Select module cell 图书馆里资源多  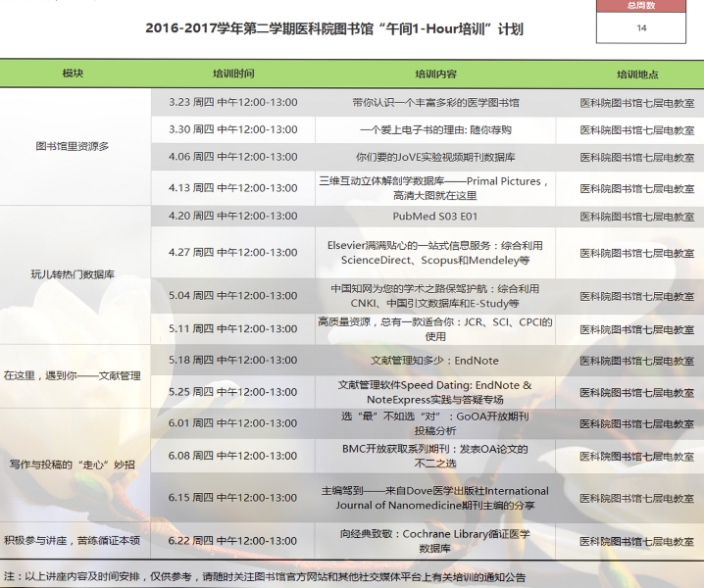(x=73, y=146)
